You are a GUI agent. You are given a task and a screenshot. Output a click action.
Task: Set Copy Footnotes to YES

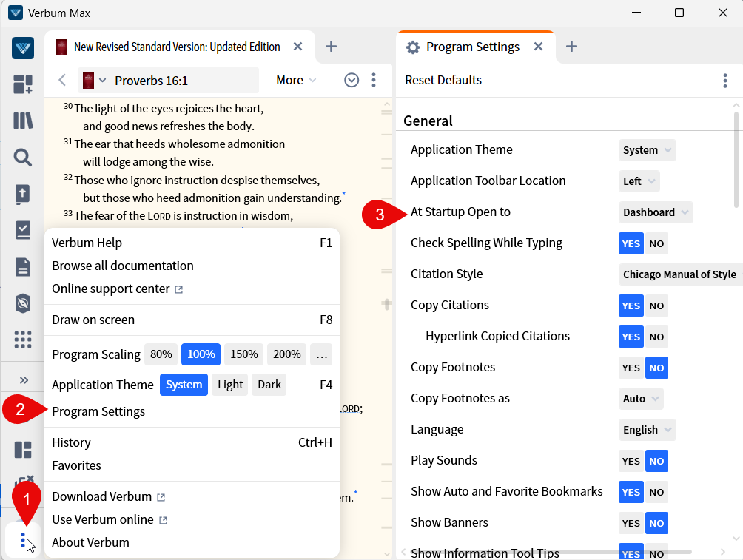pos(631,368)
